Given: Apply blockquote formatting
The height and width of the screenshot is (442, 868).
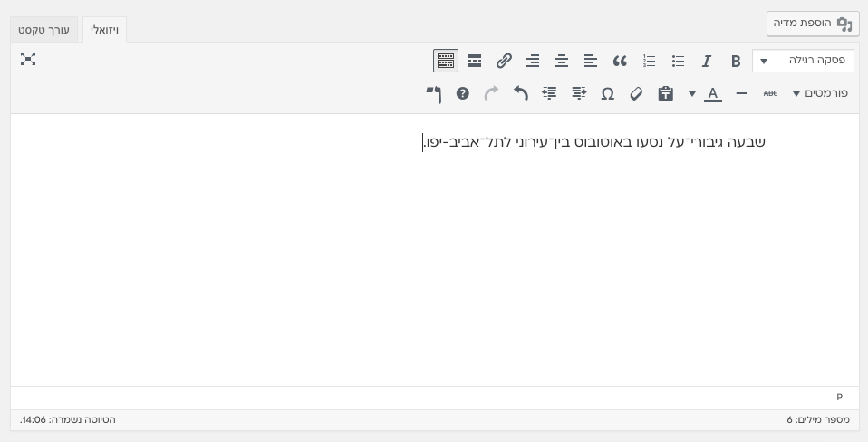Looking at the screenshot, I should pos(620,61).
